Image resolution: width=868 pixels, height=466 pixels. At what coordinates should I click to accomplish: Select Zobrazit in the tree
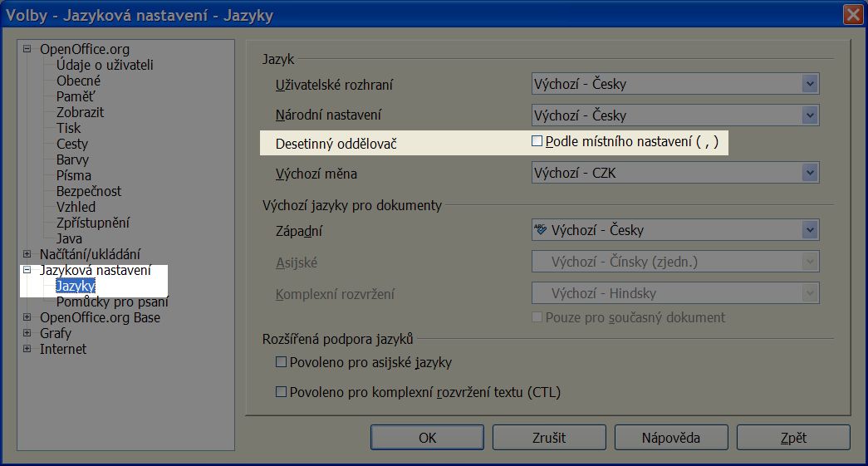(x=80, y=112)
